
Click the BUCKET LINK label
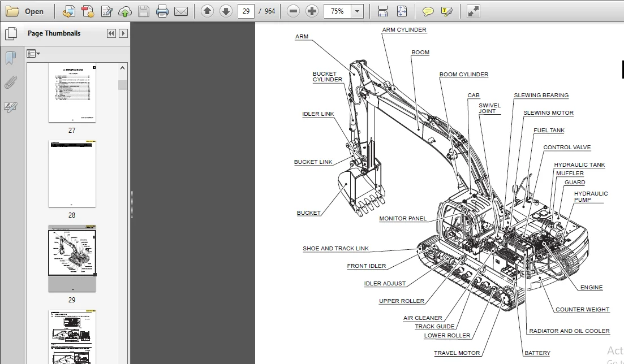(313, 162)
